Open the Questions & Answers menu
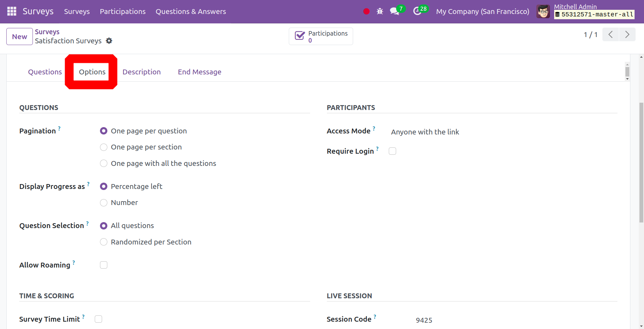This screenshot has height=329, width=644. [x=191, y=12]
